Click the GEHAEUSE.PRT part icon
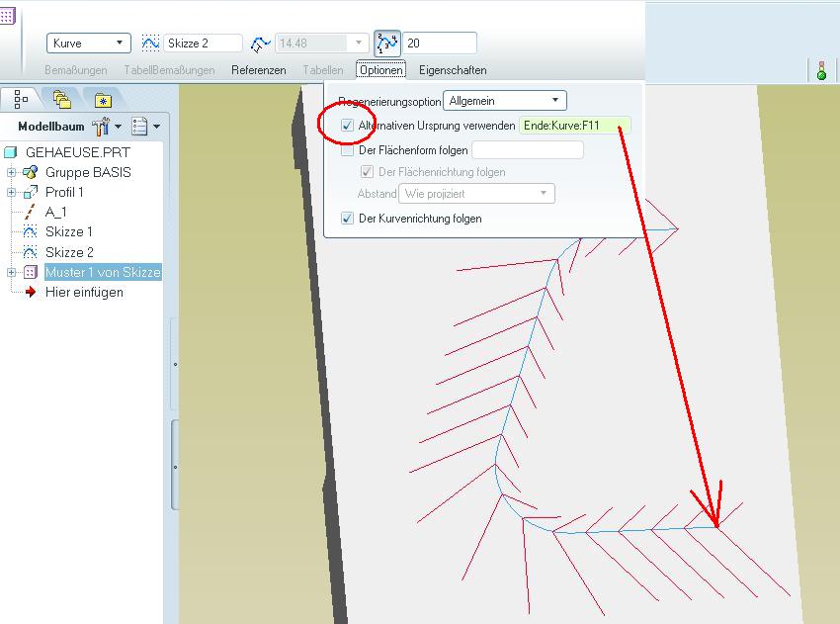This screenshot has height=624, width=840. [x=10, y=152]
